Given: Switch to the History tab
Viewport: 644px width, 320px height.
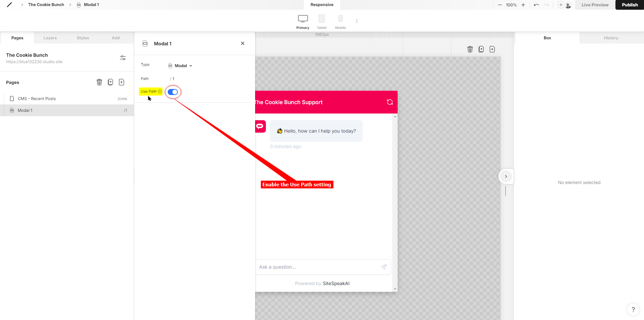Looking at the screenshot, I should pyautogui.click(x=611, y=38).
